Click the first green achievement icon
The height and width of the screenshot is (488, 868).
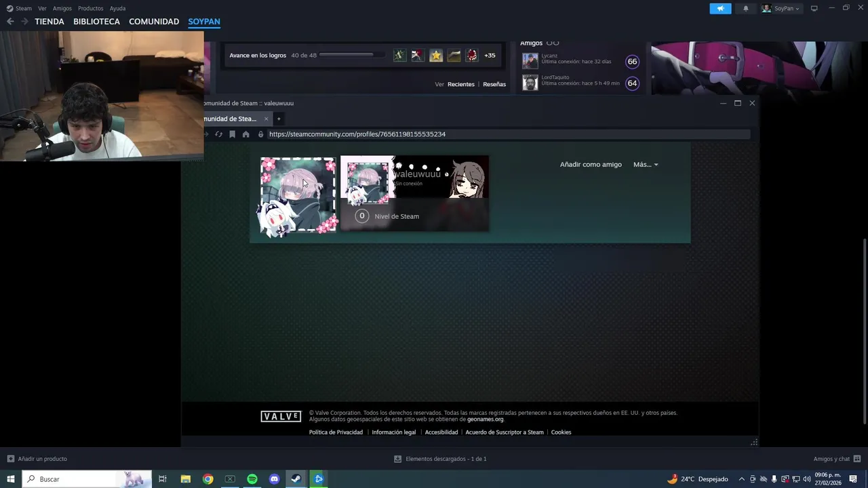pos(400,56)
